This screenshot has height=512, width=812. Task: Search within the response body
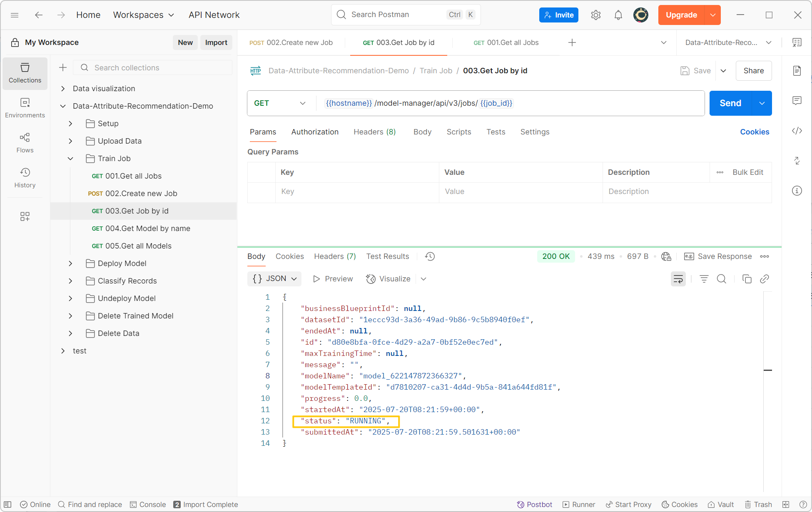722,279
